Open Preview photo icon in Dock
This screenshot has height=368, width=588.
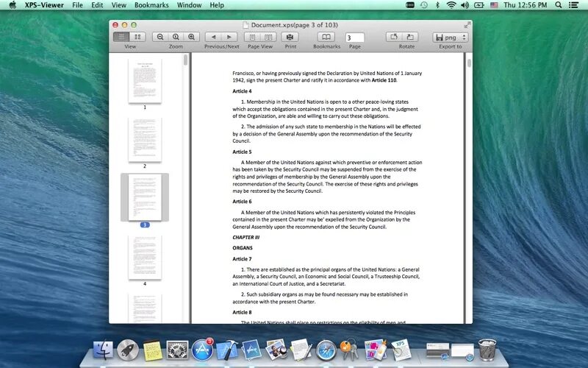click(276, 349)
